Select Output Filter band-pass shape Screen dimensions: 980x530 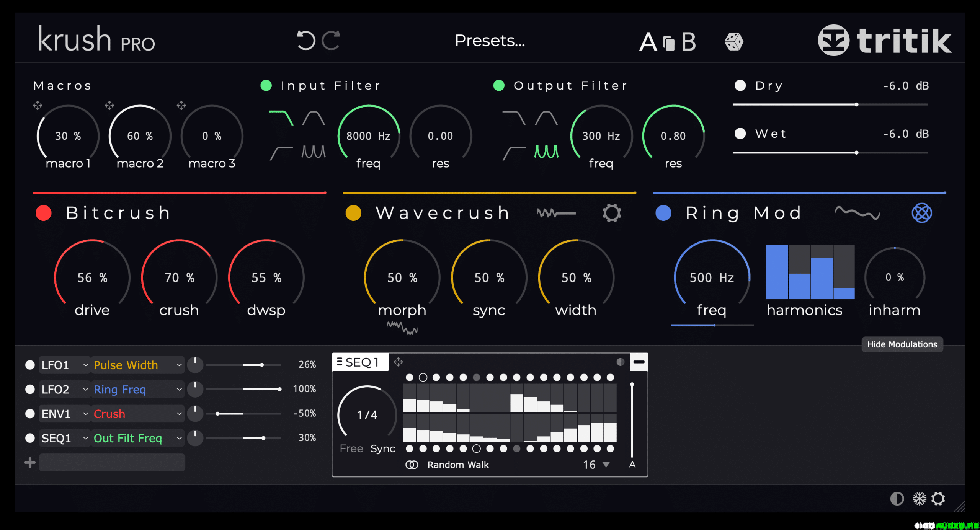(546, 118)
